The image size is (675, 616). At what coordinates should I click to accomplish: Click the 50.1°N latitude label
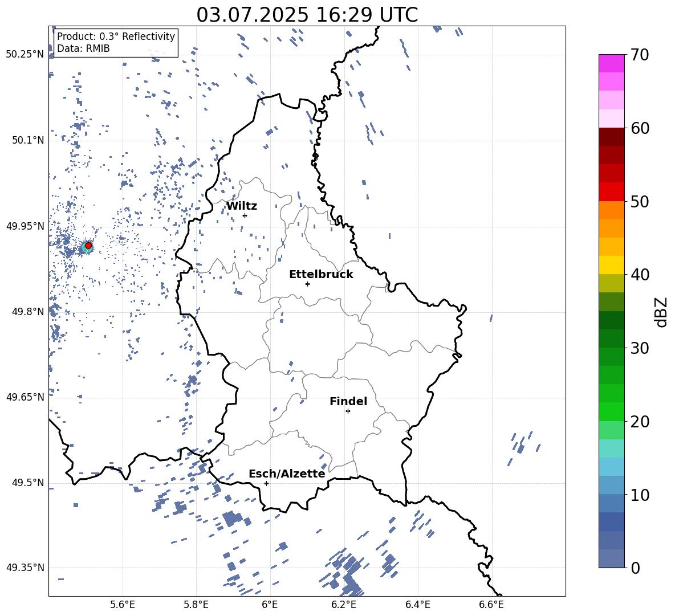pos(28,140)
